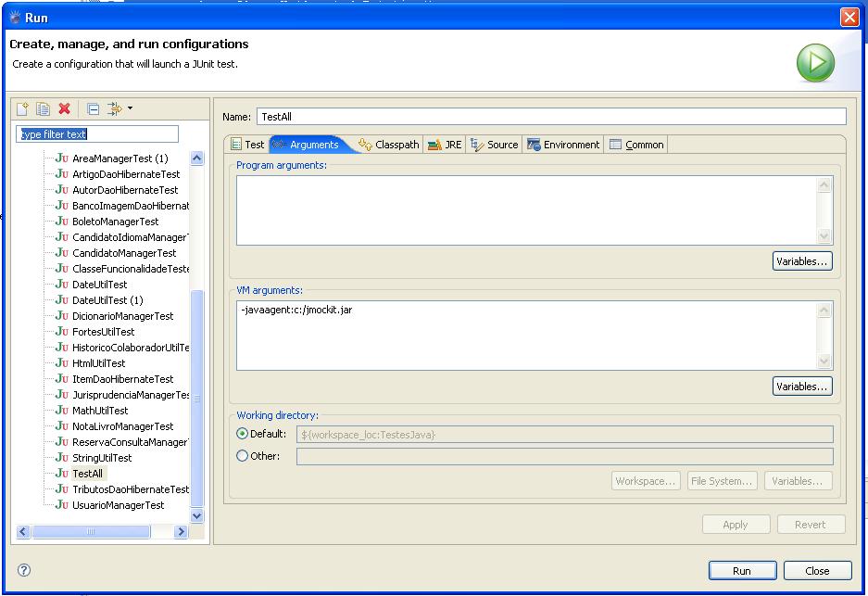The image size is (868, 596).
Task: Click inside the Name field
Action: click(551, 117)
